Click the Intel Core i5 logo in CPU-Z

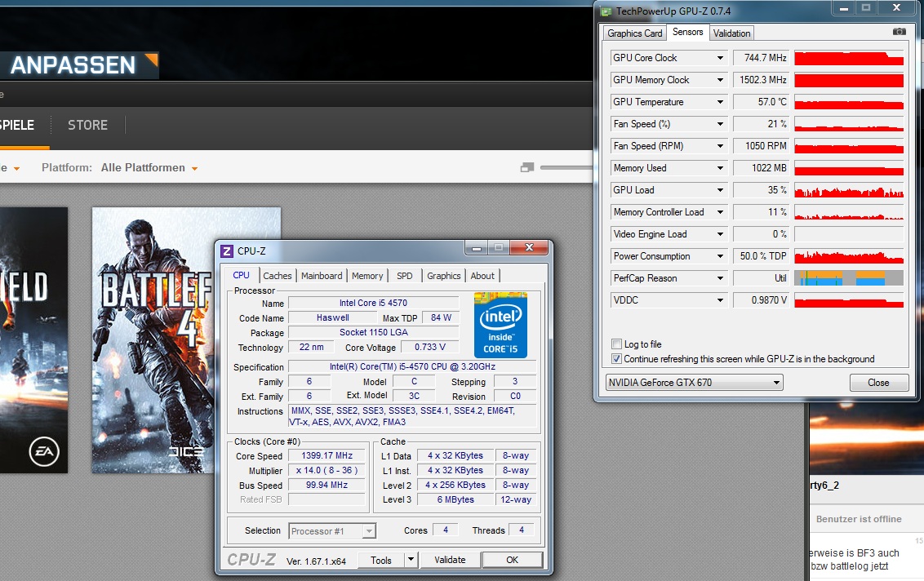(x=500, y=326)
